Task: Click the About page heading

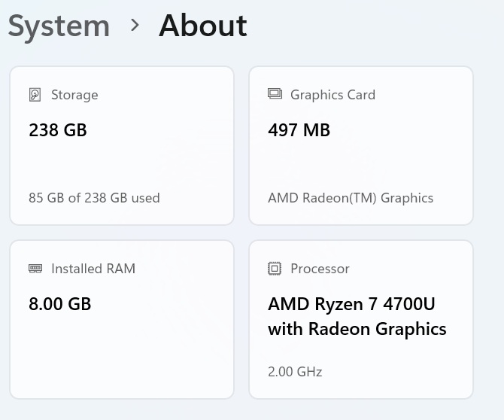Action: pyautogui.click(x=203, y=26)
